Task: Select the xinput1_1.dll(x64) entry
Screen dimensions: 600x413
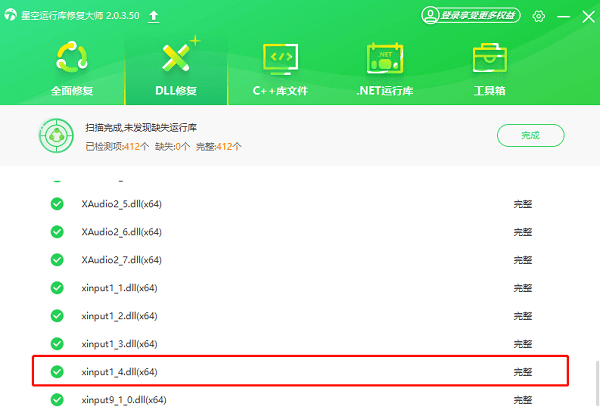Action: (x=119, y=288)
